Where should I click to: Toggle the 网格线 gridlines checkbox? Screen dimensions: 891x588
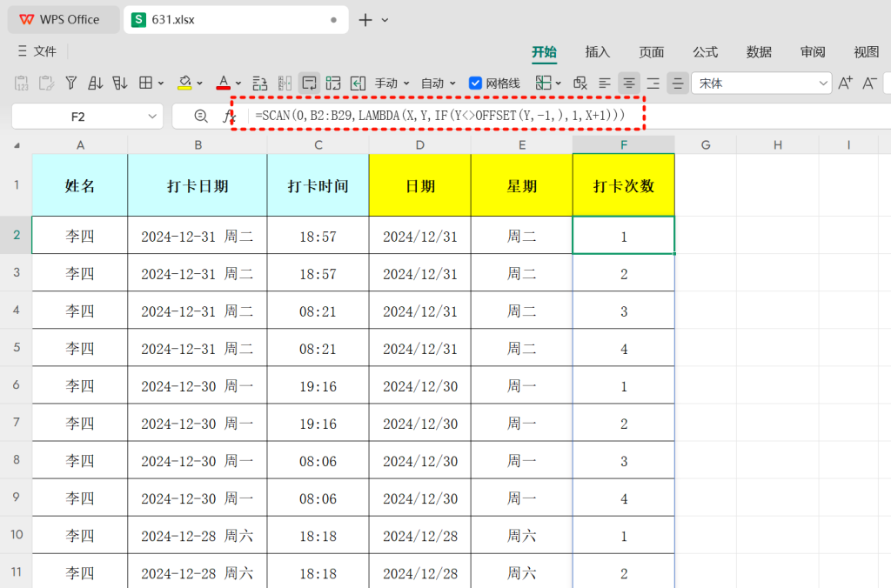tap(475, 84)
